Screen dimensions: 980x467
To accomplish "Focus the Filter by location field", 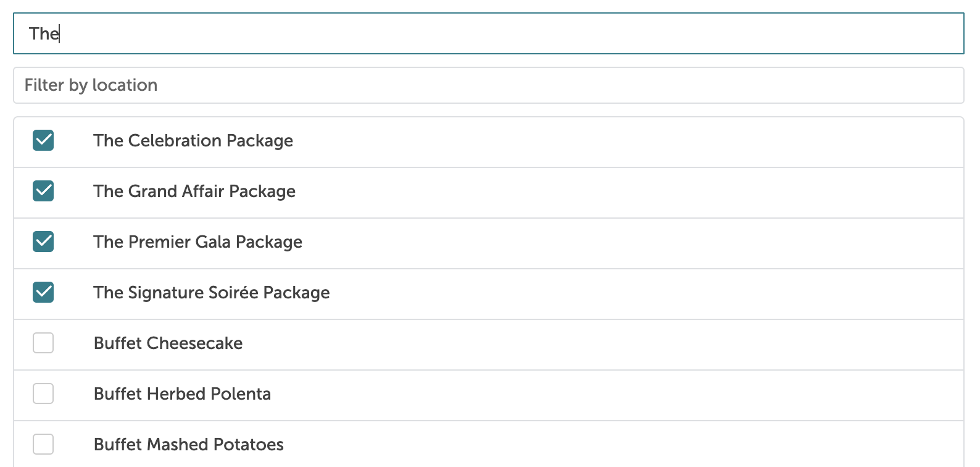I will point(489,85).
